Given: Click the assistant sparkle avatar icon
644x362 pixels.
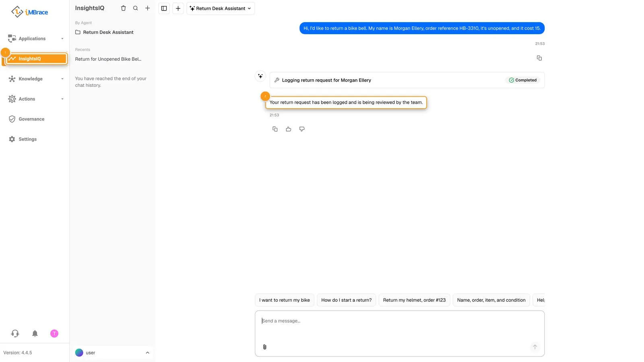Looking at the screenshot, I should [x=260, y=76].
